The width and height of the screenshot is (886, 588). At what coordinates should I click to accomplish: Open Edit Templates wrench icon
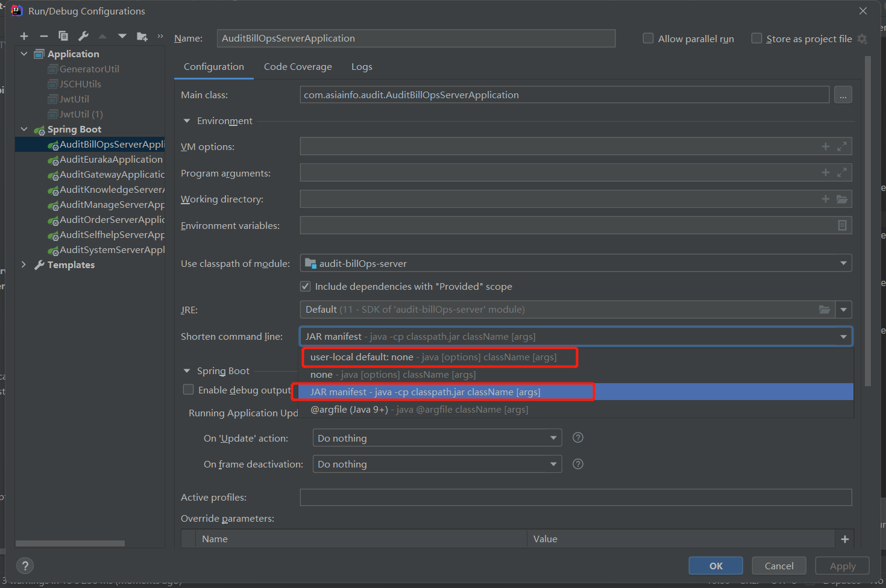click(83, 36)
